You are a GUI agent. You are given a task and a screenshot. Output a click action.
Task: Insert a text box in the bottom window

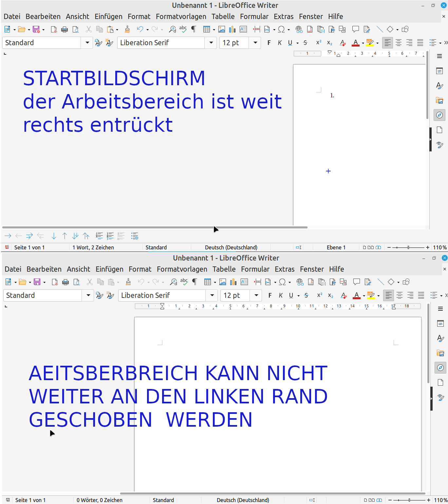coord(244,282)
